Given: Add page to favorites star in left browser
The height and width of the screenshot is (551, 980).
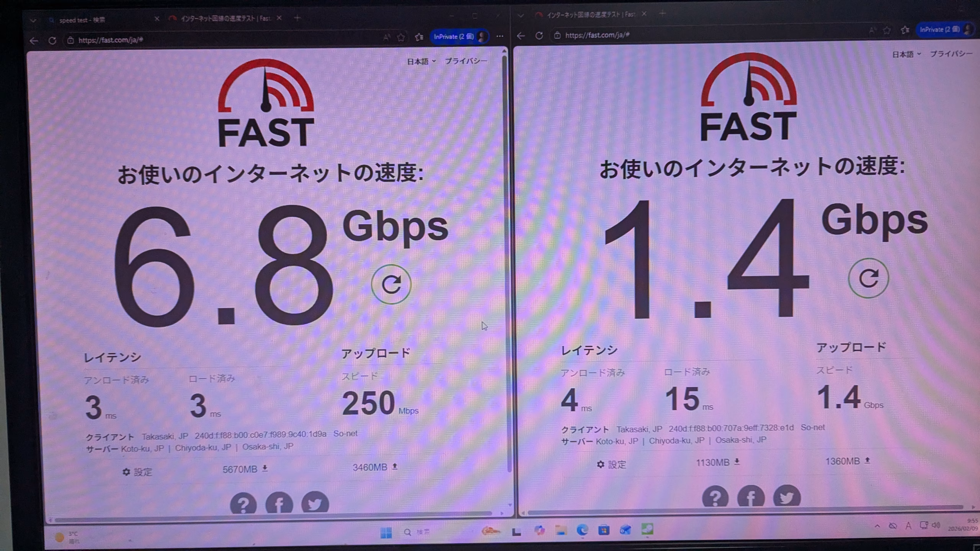Looking at the screenshot, I should pos(401,37).
